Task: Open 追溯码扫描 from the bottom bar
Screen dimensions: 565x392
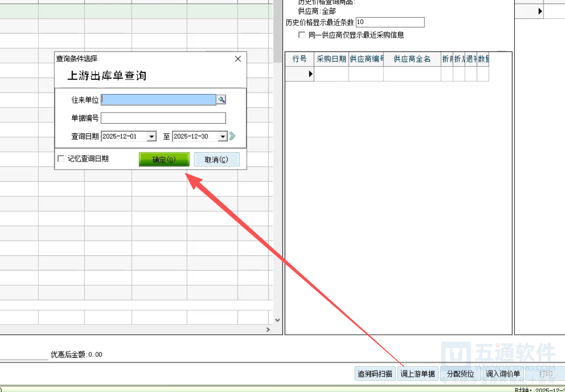Action: click(375, 374)
